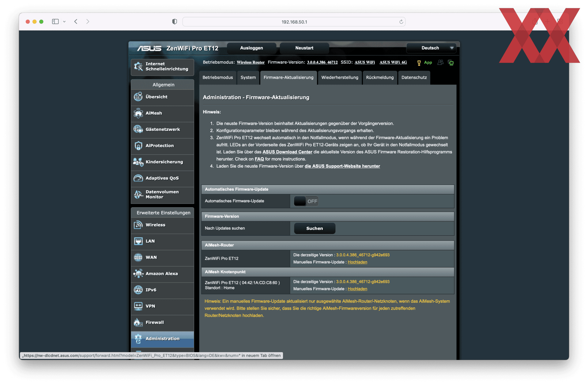
Task: Switch to the Datenschutz tab
Action: click(414, 78)
